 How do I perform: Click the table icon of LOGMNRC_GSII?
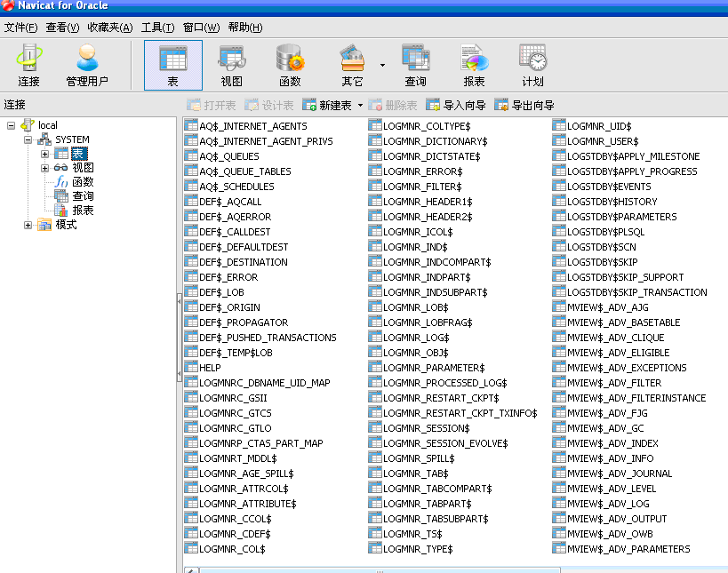pyautogui.click(x=191, y=398)
